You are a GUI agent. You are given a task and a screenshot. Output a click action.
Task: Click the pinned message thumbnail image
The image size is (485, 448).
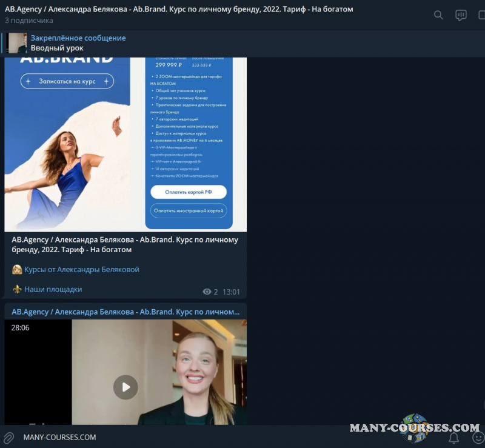pos(17,43)
